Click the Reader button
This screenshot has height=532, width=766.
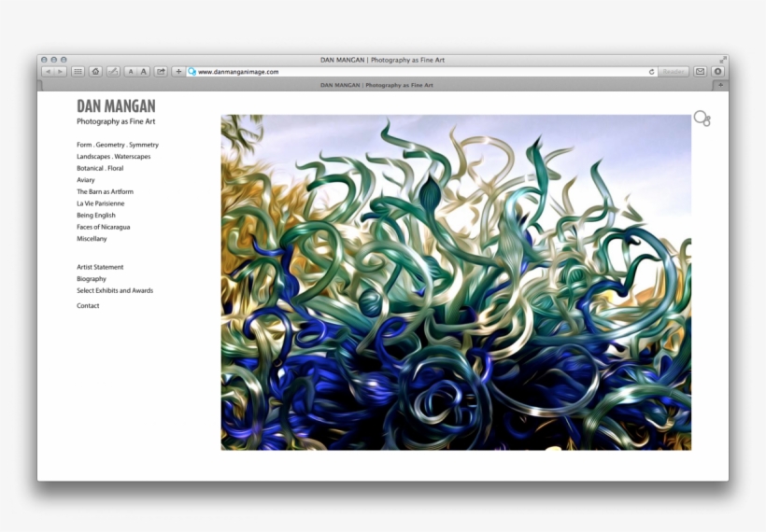[674, 72]
